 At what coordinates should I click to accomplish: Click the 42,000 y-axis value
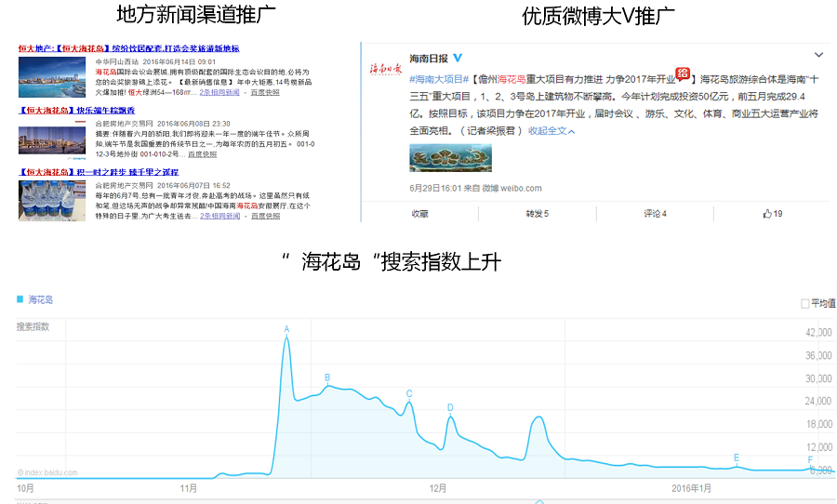tap(818, 333)
